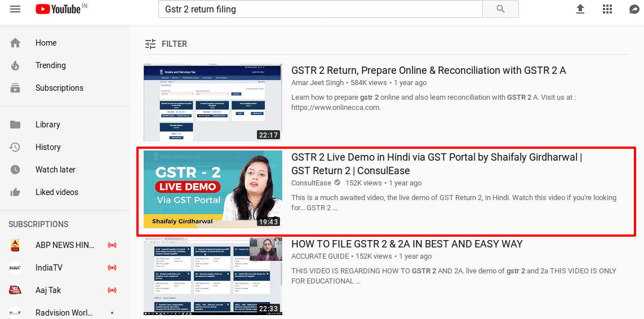Click Radvision World new-content dot
This screenshot has height=319, width=644.
pyautogui.click(x=112, y=313)
